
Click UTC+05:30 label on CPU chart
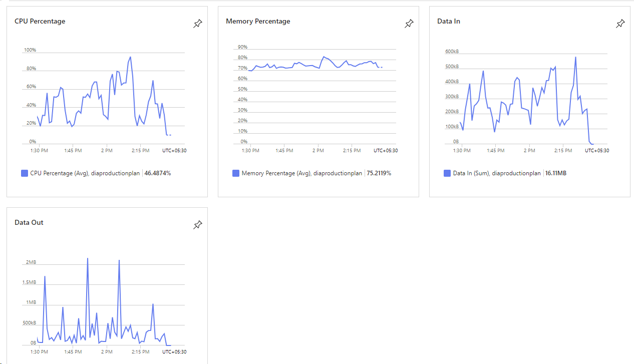[174, 150]
